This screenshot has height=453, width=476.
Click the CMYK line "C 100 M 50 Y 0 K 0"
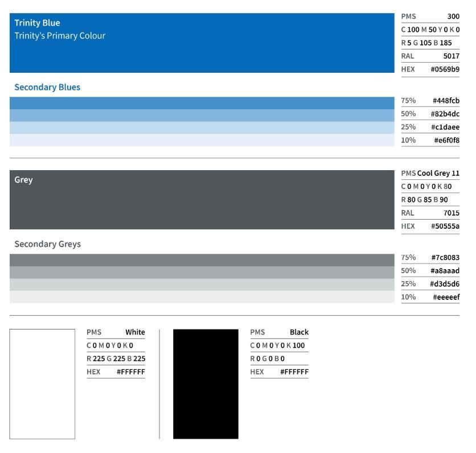[430, 30]
